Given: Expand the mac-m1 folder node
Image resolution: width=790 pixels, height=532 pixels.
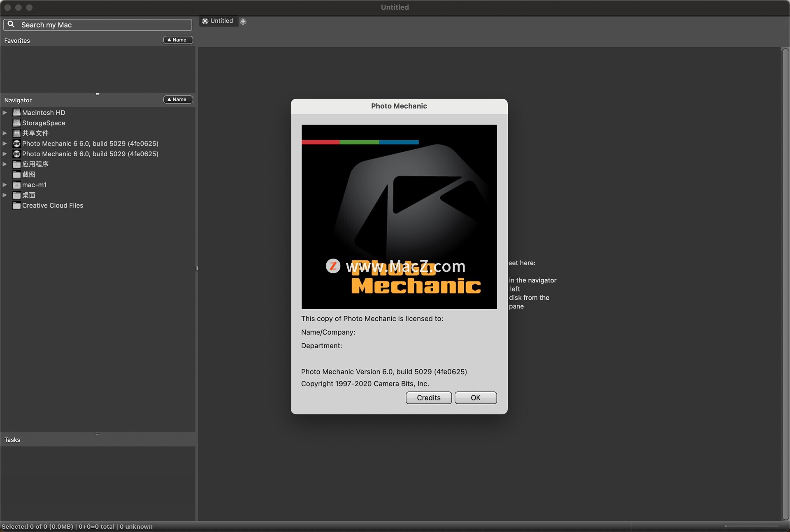Looking at the screenshot, I should [x=5, y=185].
